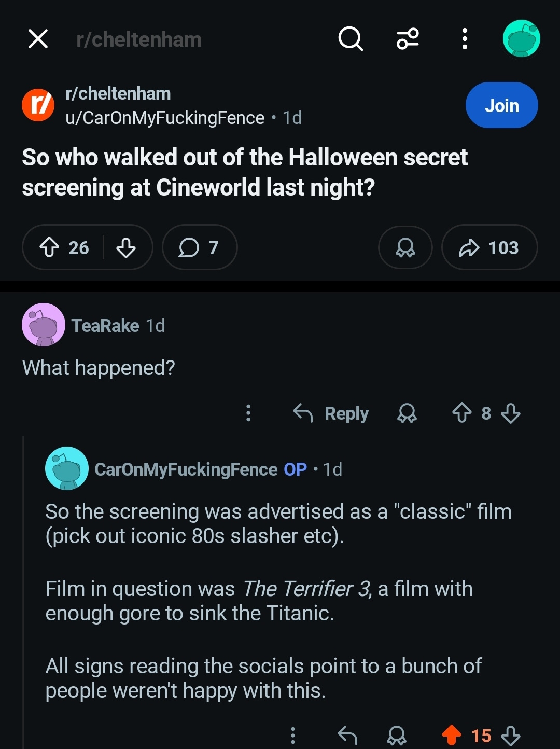Upvote TeaRake's comment

462,413
